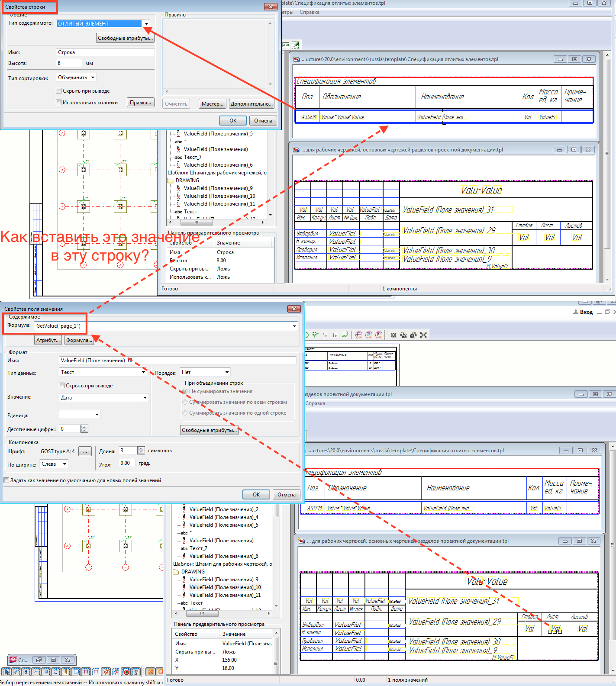The width and height of the screenshot is (616, 686).
Task: Click the 'Правка...' button
Action: pos(141,103)
